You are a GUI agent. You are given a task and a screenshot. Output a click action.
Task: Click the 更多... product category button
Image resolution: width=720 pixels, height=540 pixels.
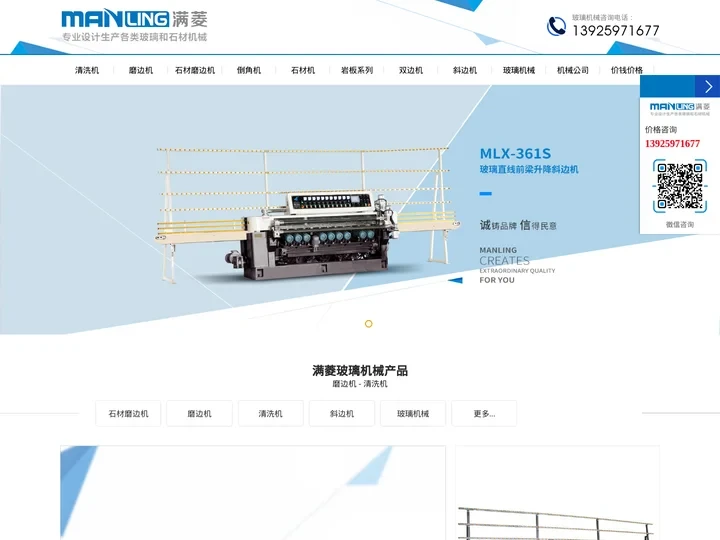pos(484,413)
